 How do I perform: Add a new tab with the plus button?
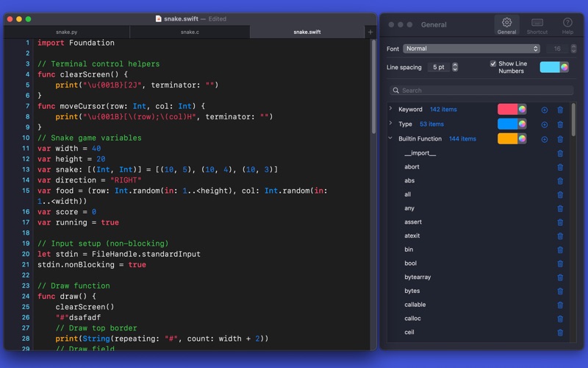point(370,32)
